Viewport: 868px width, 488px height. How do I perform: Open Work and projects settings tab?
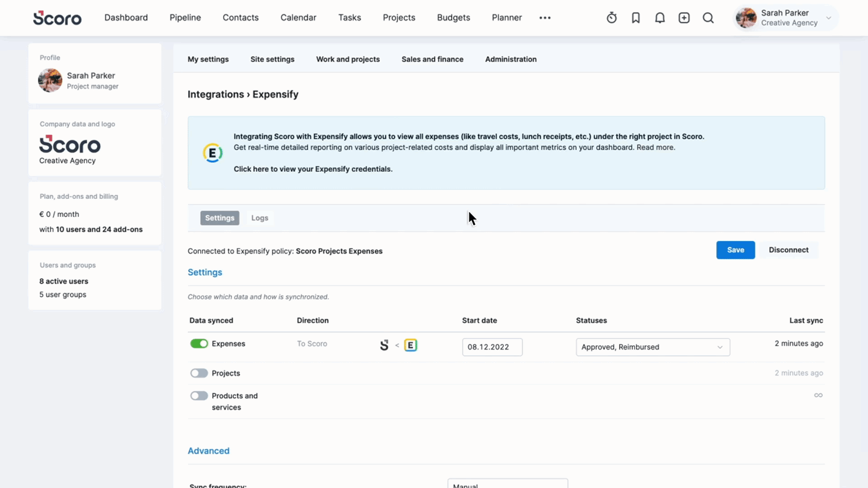pos(348,59)
